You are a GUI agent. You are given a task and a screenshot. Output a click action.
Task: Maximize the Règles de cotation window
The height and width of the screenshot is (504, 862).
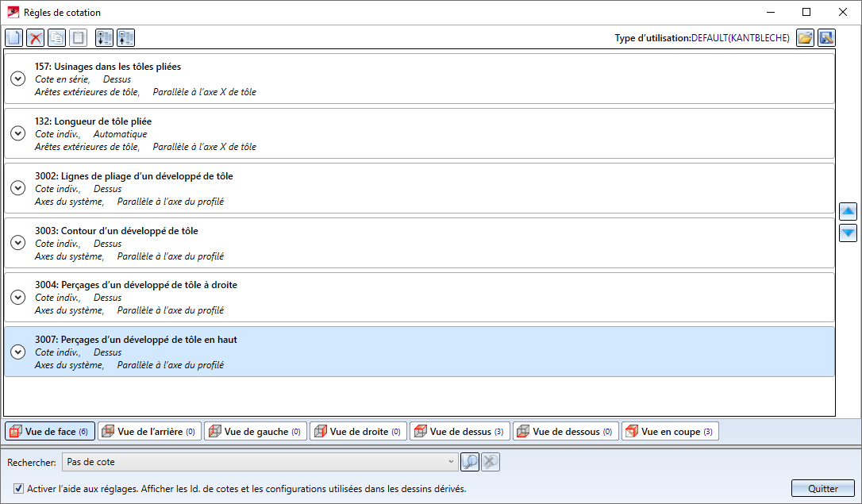coord(806,12)
